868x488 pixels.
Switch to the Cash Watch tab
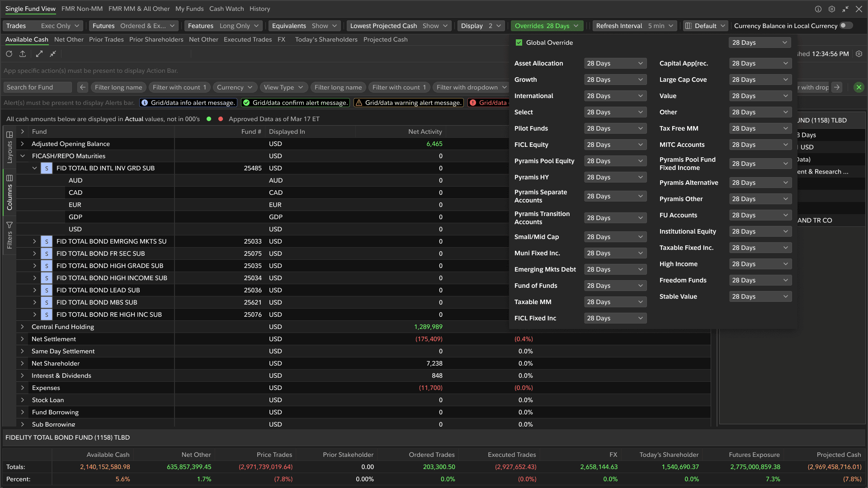pyautogui.click(x=226, y=9)
